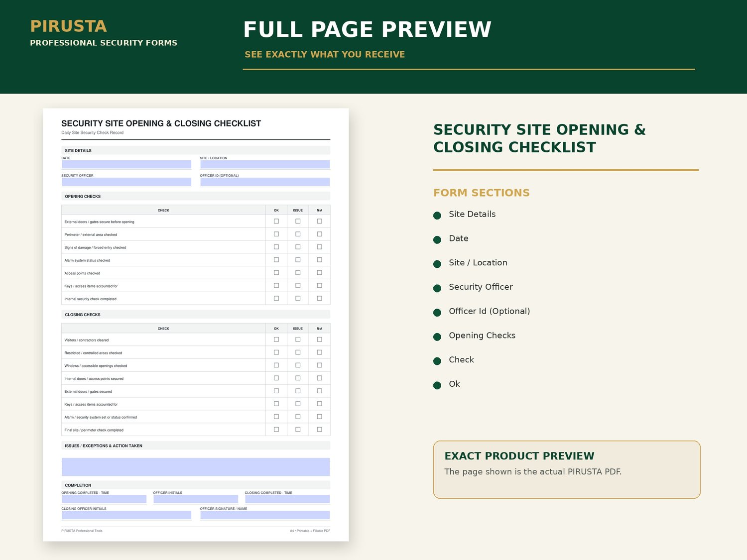Click the CLOSING COMPLETED - TIME field
This screenshot has height=560, width=747.
287,499
